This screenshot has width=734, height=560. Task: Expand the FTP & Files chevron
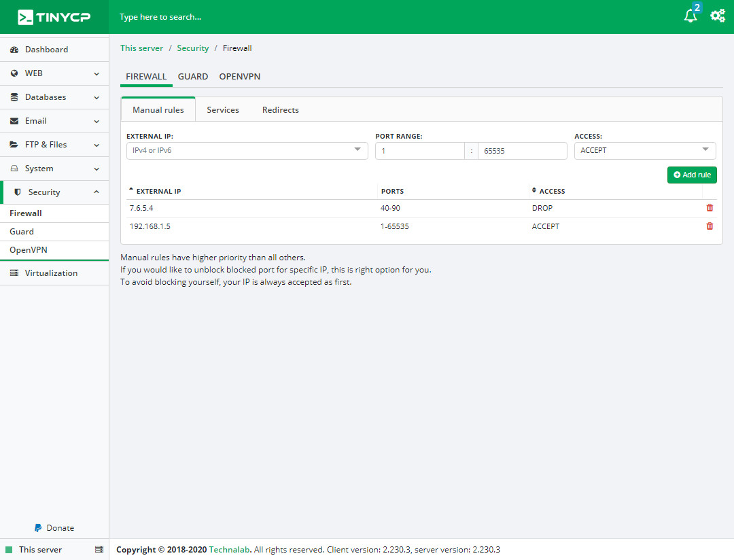point(97,145)
